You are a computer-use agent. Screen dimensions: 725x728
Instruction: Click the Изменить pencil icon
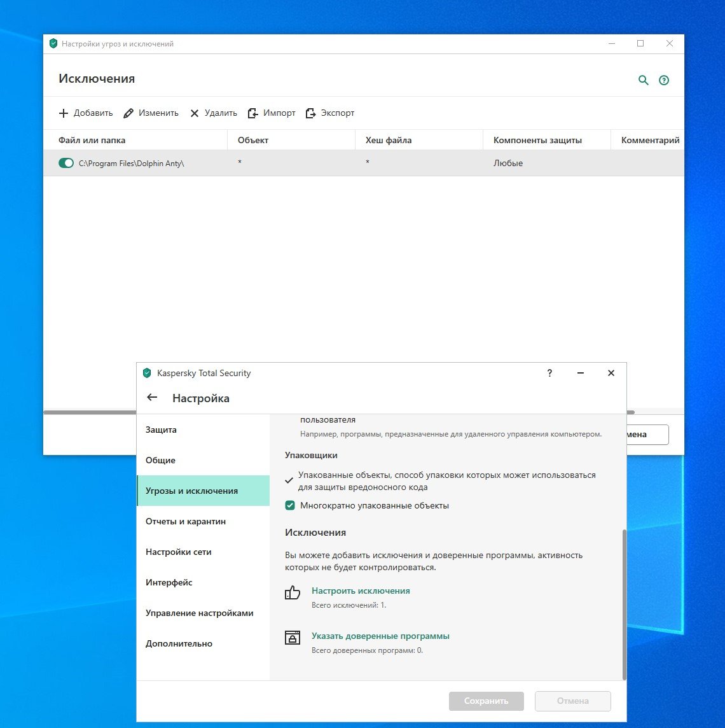tap(128, 113)
